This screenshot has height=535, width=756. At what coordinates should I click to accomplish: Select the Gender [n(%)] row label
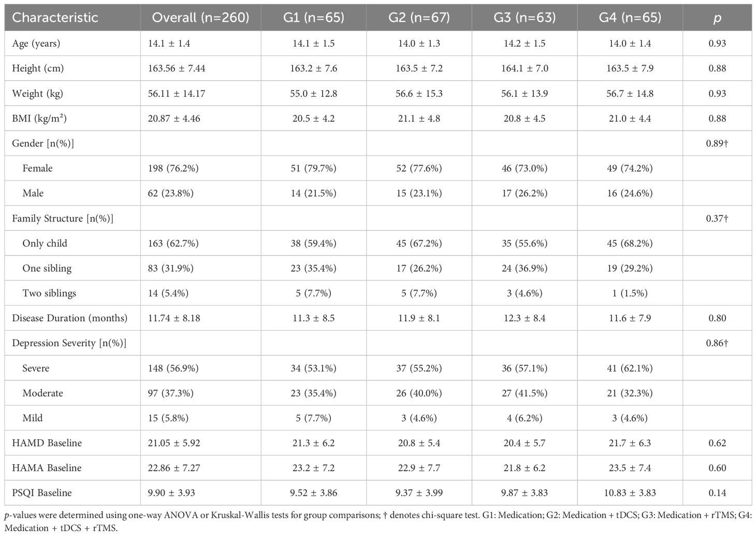43,143
